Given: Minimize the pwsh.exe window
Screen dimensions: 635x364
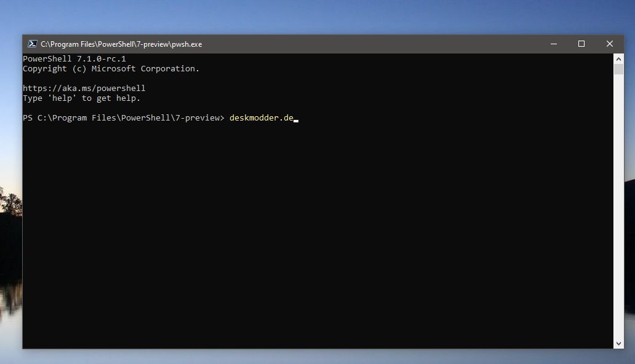Looking at the screenshot, I should 554,44.
